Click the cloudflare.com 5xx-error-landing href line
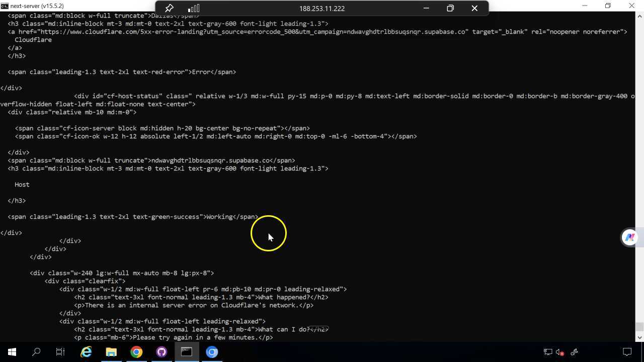Viewport: 644px width, 362px height. tap(317, 32)
